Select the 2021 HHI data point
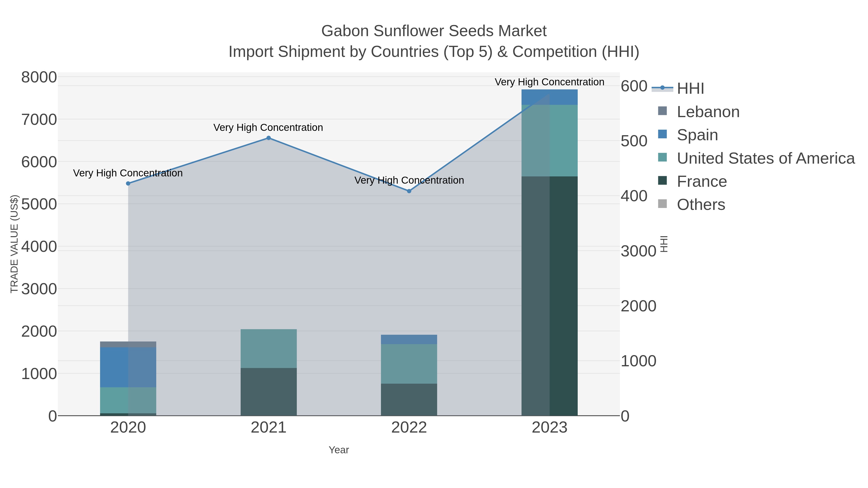The height and width of the screenshot is (488, 868). click(269, 138)
